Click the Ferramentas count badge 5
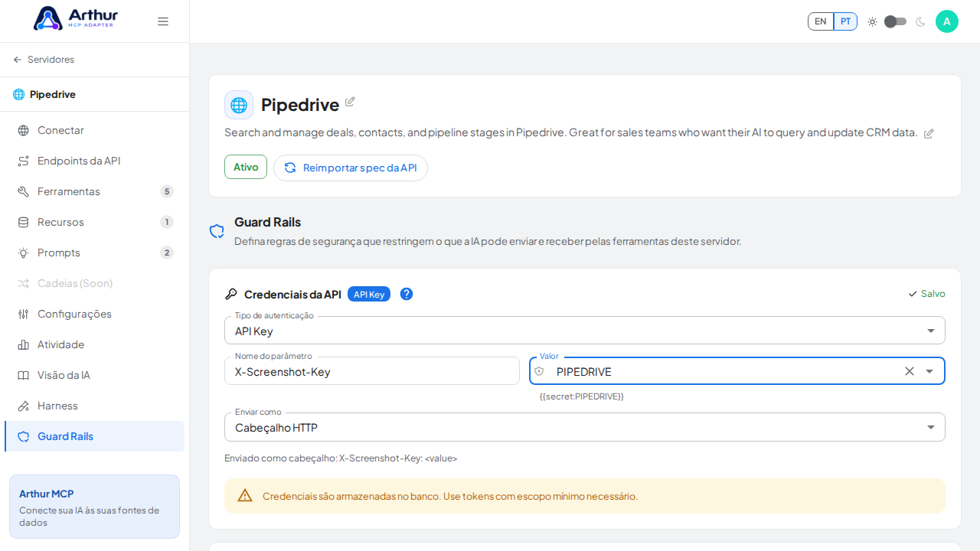The width and height of the screenshot is (980, 551). tap(167, 191)
